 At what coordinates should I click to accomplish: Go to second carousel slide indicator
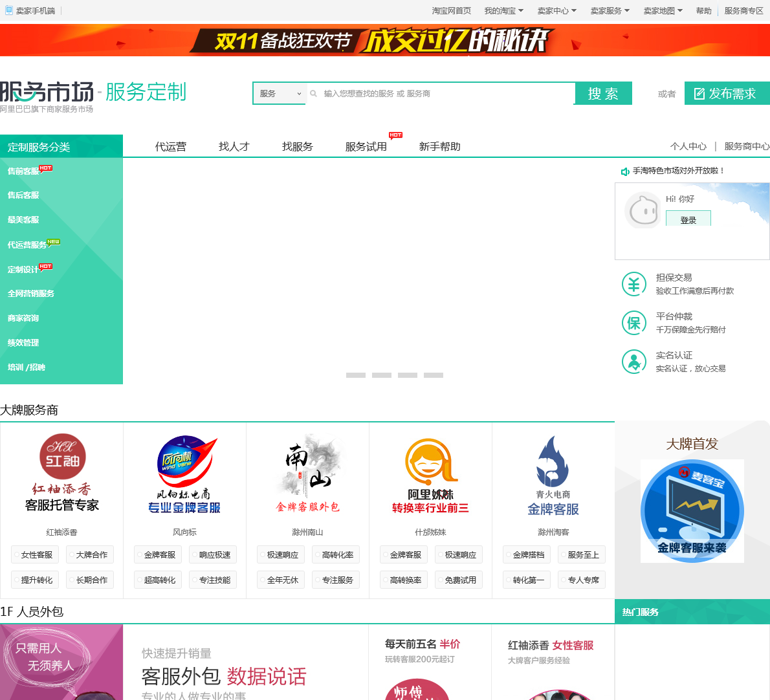[382, 375]
